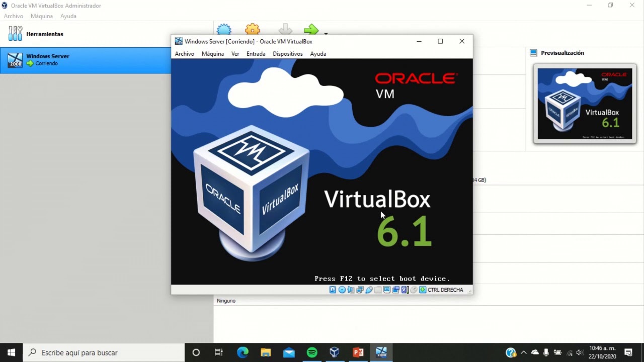Click the blue Nueva machine toolbar icon
Screen dimensions: 644x362
pos(224,29)
